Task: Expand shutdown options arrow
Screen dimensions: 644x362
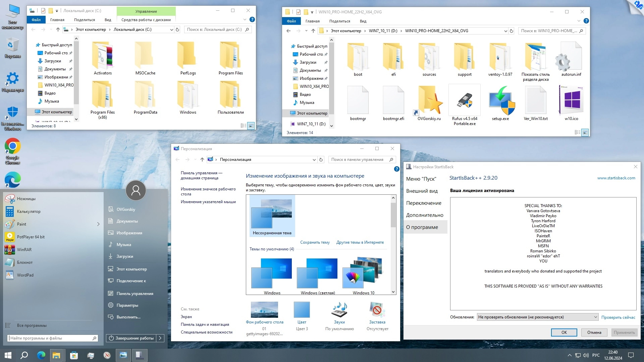Action: coord(160,338)
